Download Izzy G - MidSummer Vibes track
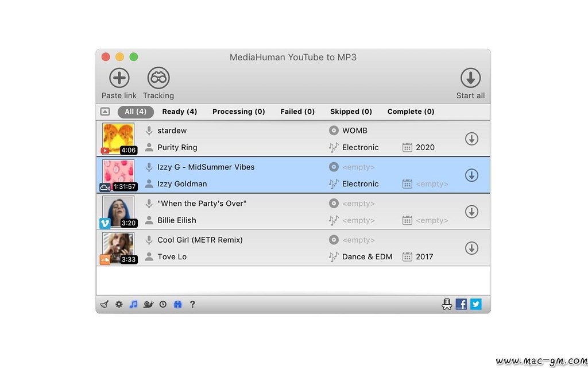Image resolution: width=588 pixels, height=368 pixels. [471, 175]
